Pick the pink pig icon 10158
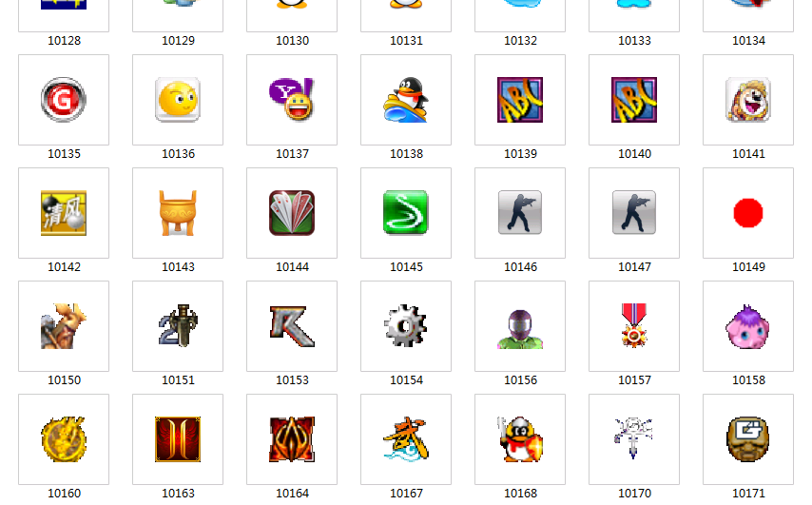This screenshot has height=505, width=812. point(747,326)
